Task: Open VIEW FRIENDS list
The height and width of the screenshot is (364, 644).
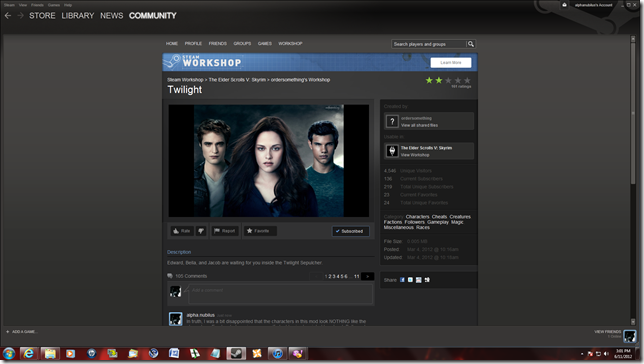Action: [x=607, y=332]
